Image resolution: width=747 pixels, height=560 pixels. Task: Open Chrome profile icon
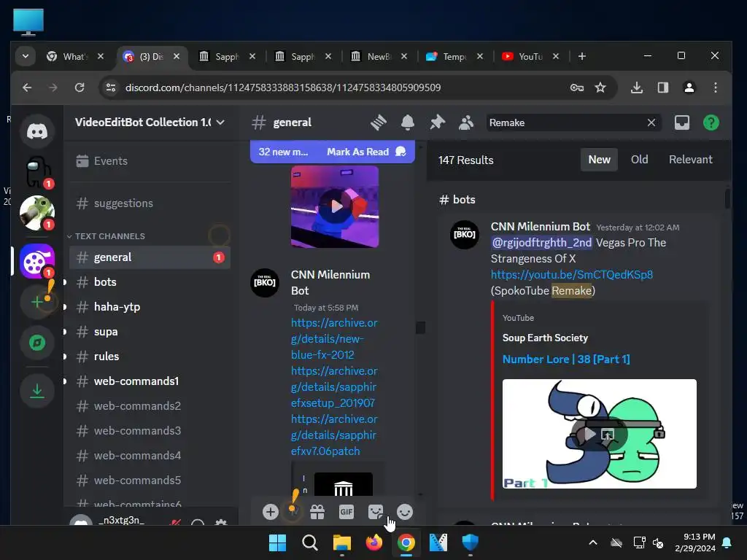point(689,87)
